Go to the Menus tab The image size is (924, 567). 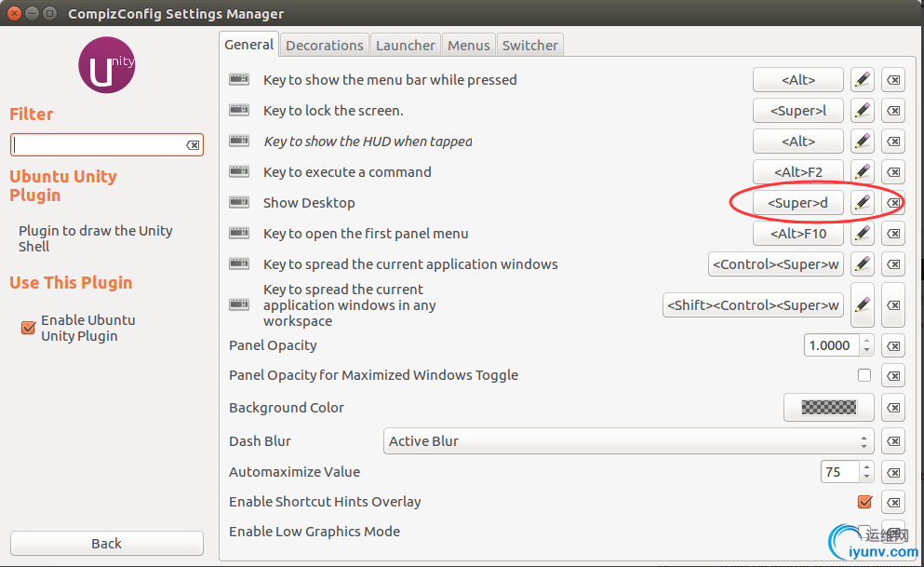(x=468, y=46)
